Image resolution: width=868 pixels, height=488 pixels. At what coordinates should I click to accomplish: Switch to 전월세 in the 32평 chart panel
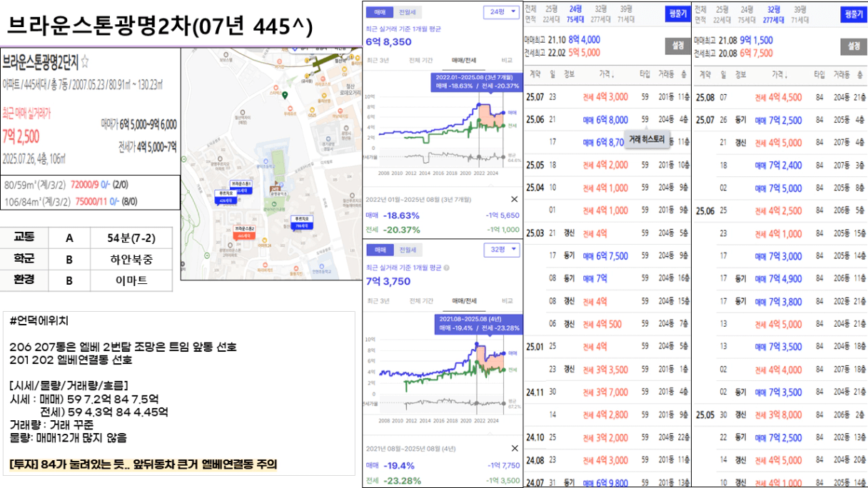408,250
